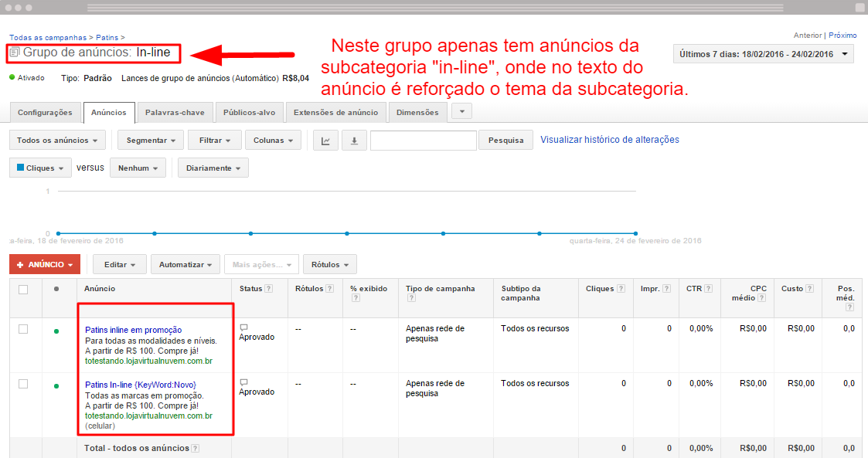Click last data point on clicks chart
This screenshot has height=458, width=868.
635,233
